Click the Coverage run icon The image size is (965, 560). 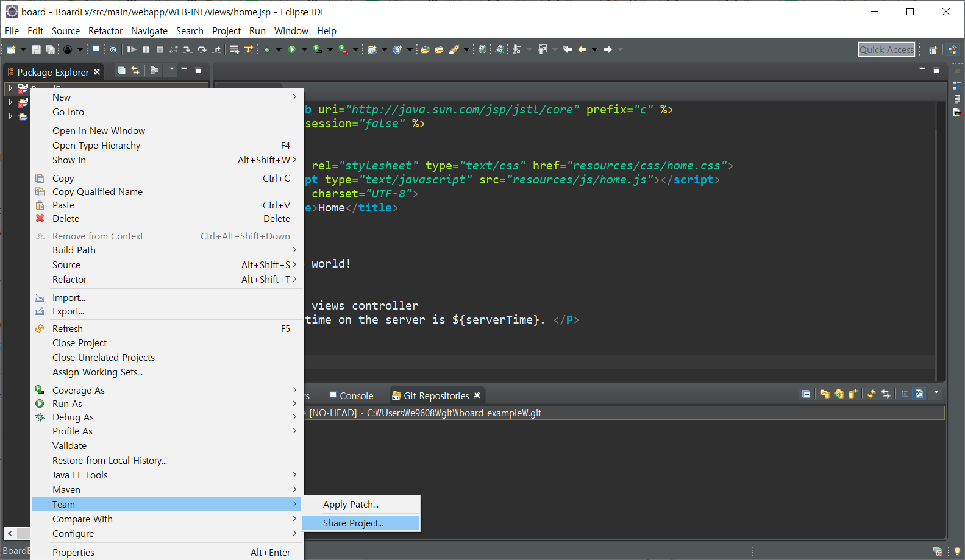point(318,49)
